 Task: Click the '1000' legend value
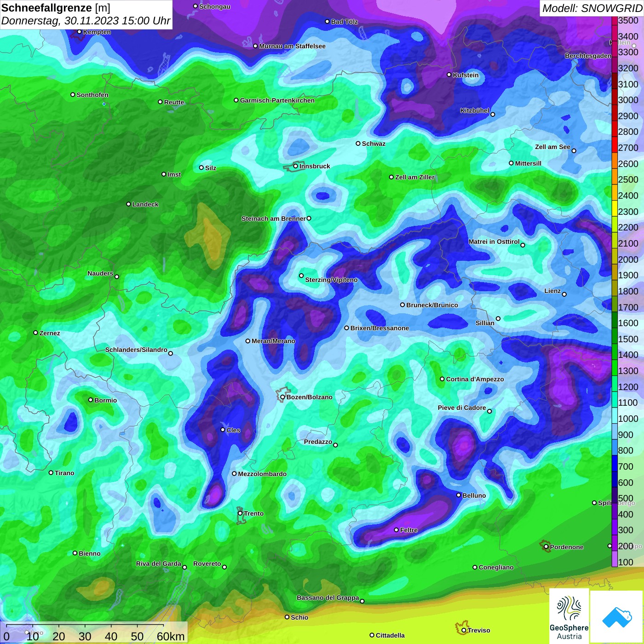click(628, 419)
